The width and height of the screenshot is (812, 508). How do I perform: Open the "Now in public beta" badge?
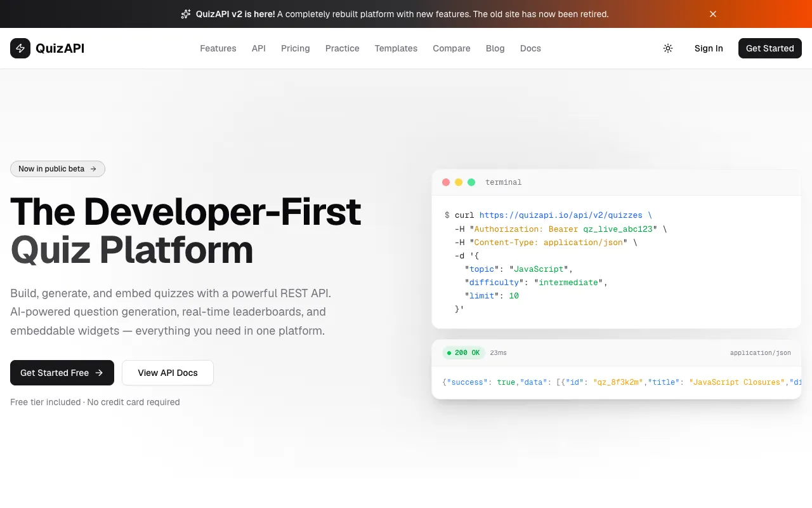[58, 169]
